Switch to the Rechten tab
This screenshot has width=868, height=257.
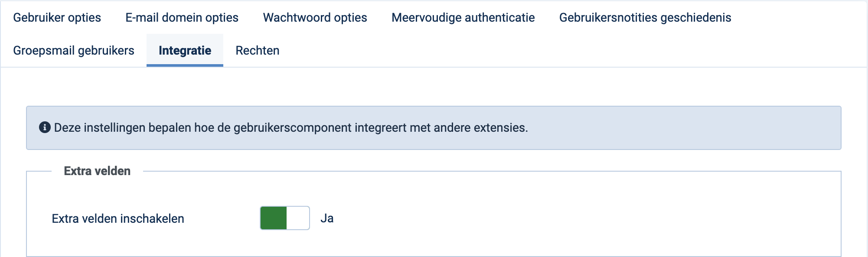(258, 50)
